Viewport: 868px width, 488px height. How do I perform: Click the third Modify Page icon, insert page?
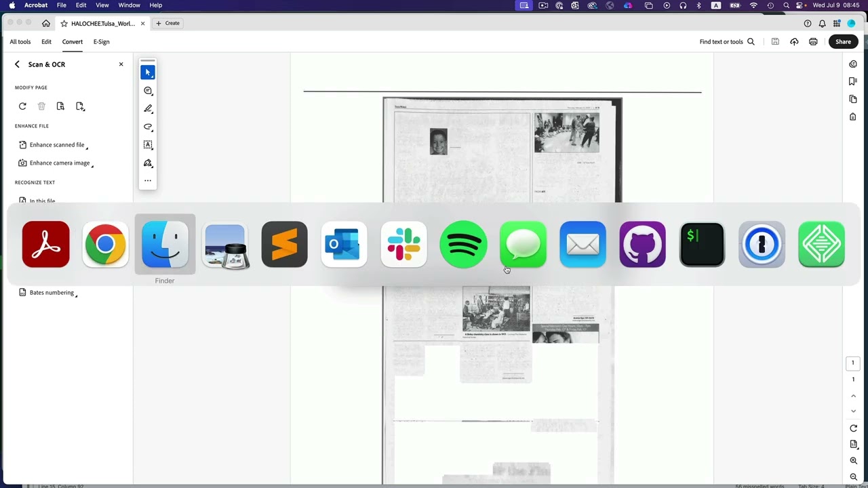60,106
